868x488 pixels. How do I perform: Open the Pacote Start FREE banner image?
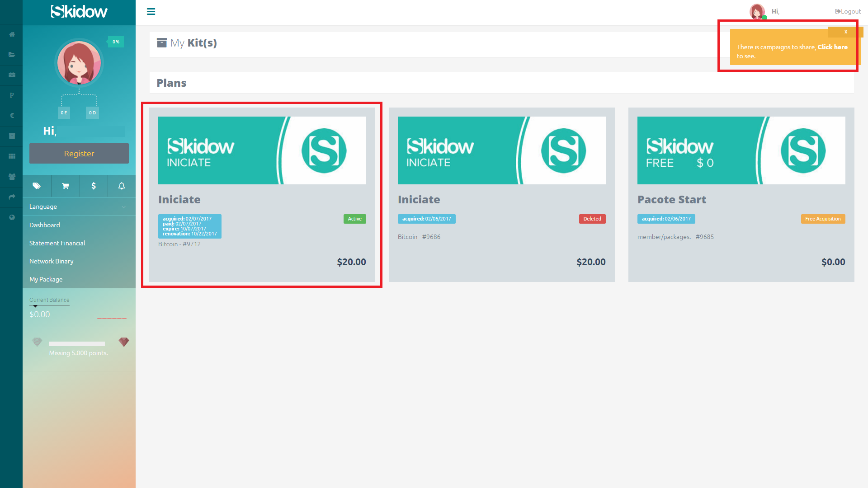click(741, 150)
